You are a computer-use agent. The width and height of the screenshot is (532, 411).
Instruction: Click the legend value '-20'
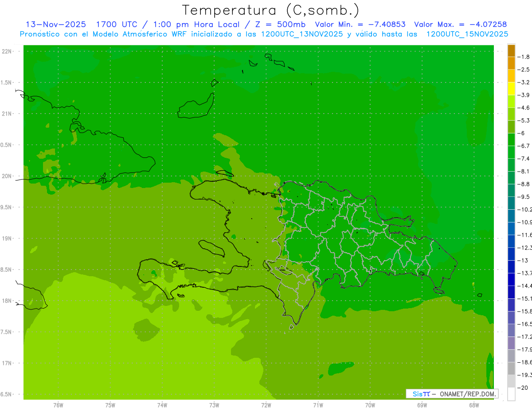pyautogui.click(x=522, y=388)
